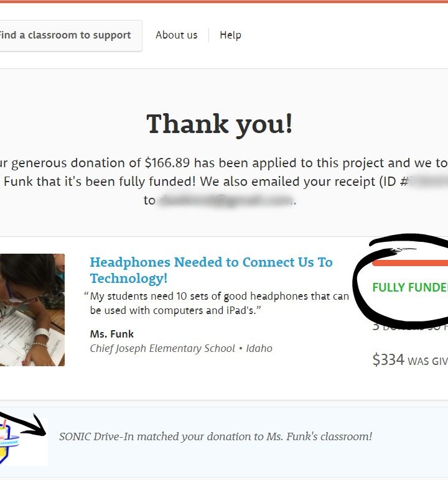The height and width of the screenshot is (480, 448).
Task: Click the donors so far count line
Action: coord(410,326)
